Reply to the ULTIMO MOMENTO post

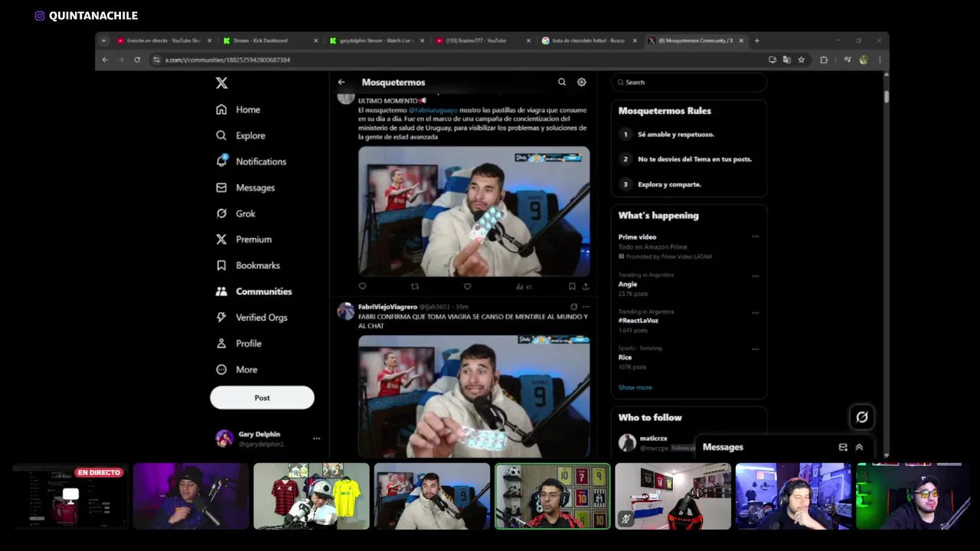(x=362, y=286)
